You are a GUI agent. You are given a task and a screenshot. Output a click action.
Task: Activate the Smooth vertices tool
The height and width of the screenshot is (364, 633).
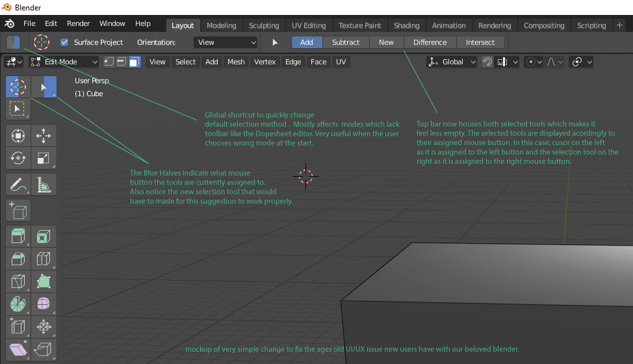(x=44, y=304)
